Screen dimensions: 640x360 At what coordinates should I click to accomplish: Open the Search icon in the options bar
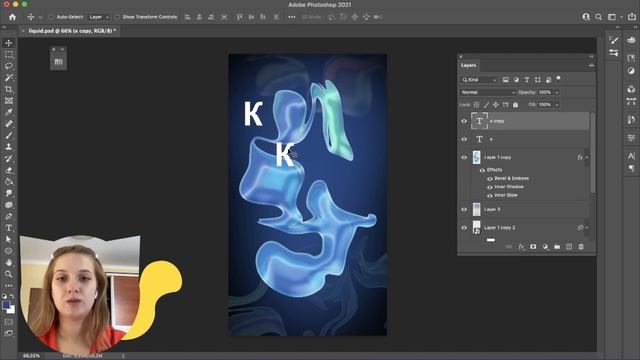[598, 17]
